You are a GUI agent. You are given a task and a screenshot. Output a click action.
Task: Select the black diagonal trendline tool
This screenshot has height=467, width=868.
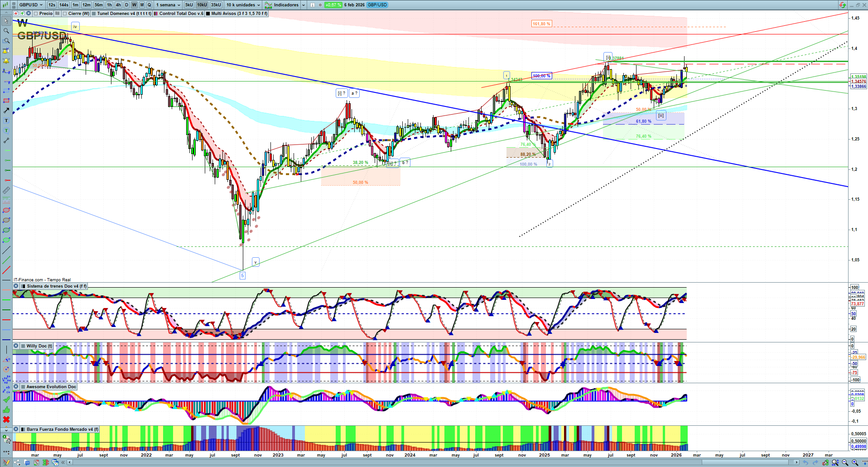coord(6,250)
